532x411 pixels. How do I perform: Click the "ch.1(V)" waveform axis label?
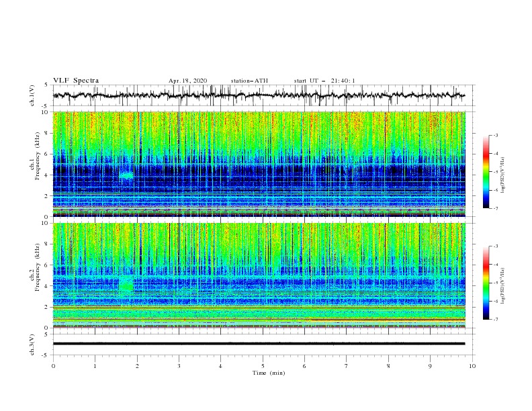click(32, 95)
